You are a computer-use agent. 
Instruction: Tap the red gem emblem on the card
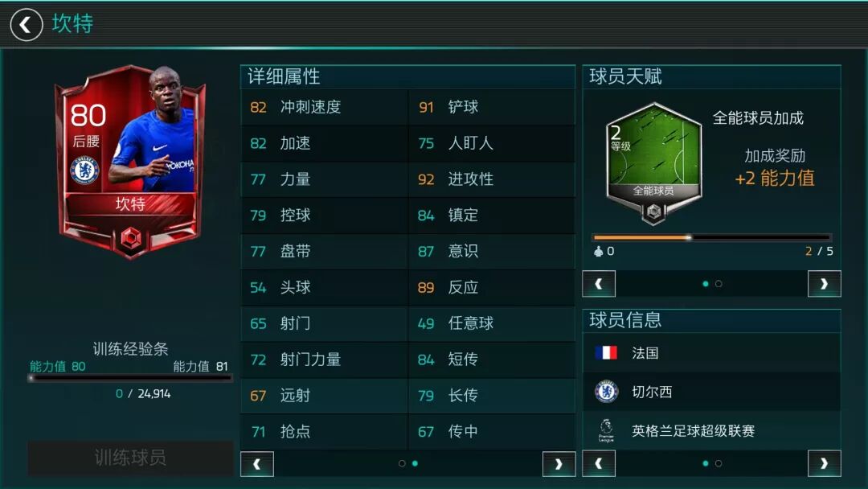tap(131, 239)
